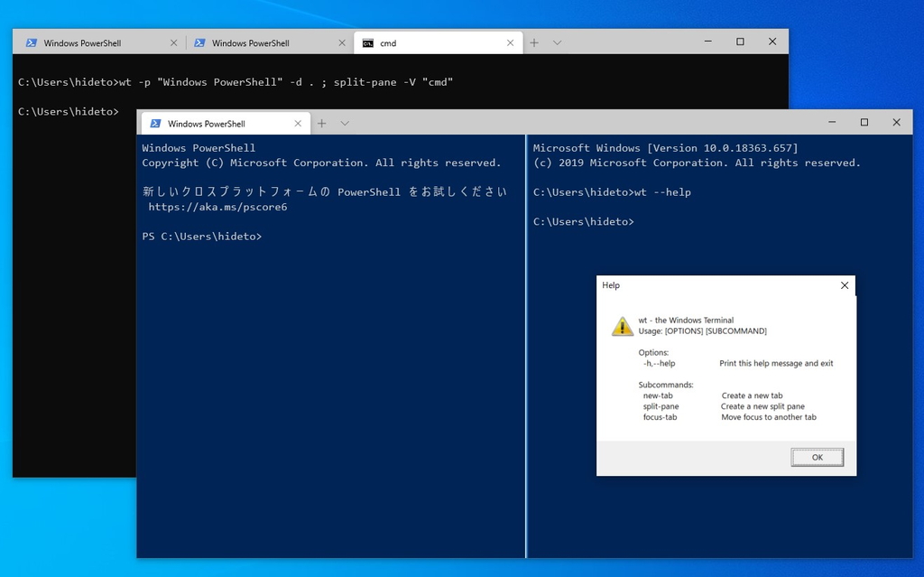Screen dimensions: 924x577
Task: Click the Help dialog title bar text
Action: click(x=611, y=285)
